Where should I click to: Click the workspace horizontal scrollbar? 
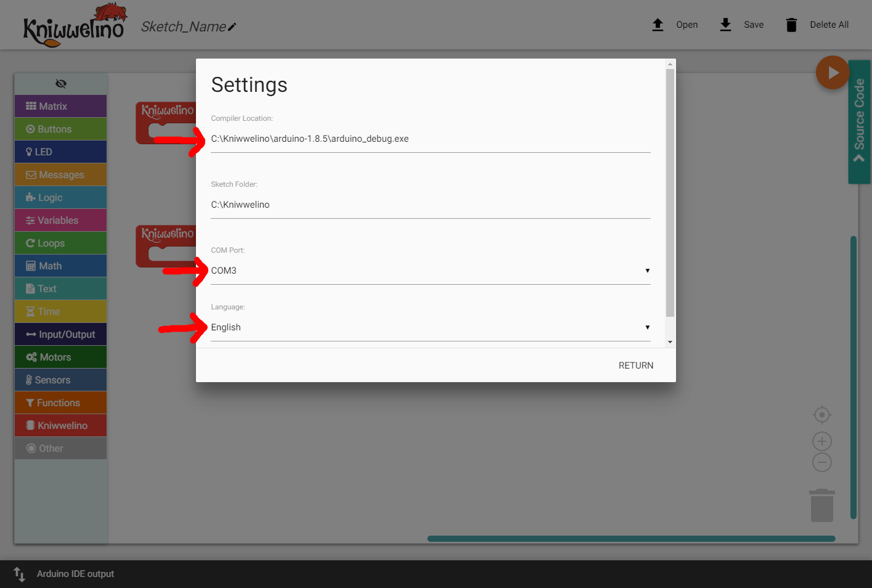pyautogui.click(x=631, y=539)
